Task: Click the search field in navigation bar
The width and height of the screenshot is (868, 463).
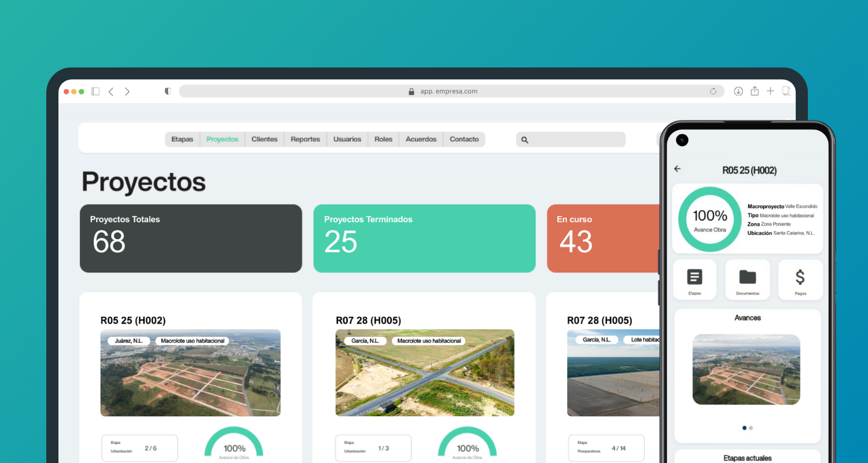Action: (x=576, y=139)
